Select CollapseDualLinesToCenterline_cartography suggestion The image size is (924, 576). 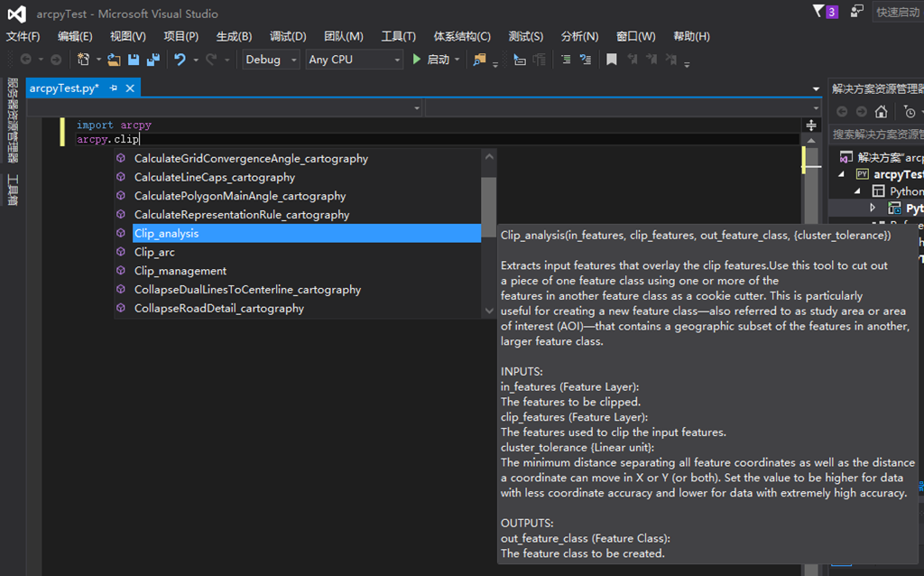(x=298, y=290)
